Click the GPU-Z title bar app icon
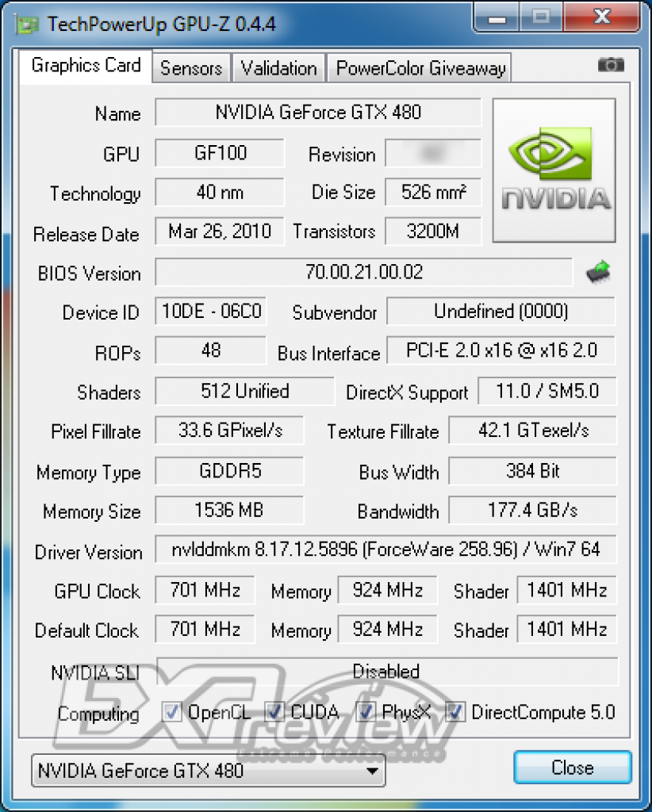This screenshot has height=812, width=652. click(28, 25)
